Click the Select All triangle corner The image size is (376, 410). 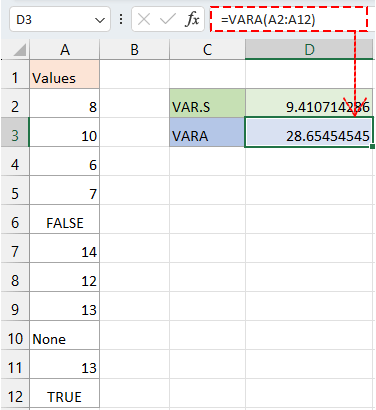click(x=20, y=50)
